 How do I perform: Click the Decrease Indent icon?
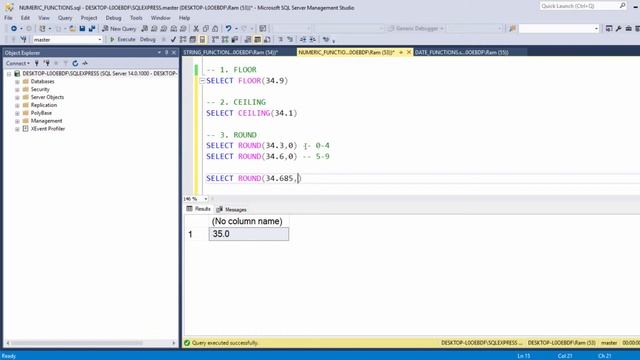303,40
